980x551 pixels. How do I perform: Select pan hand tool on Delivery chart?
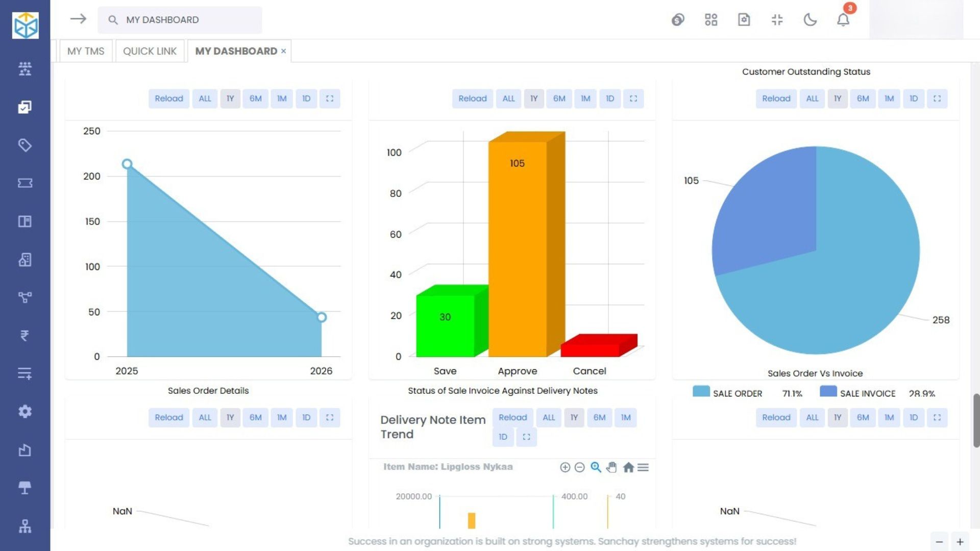(x=611, y=467)
